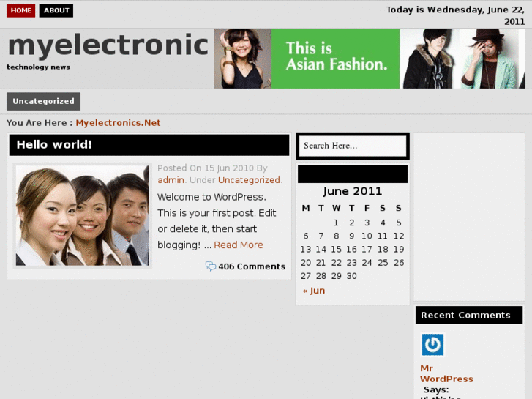Click the Mr WordPress avatar icon
The image size is (532, 399).
click(x=432, y=345)
